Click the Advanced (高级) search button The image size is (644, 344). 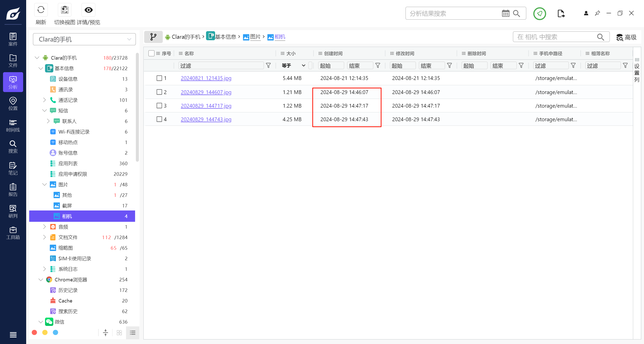coord(626,37)
